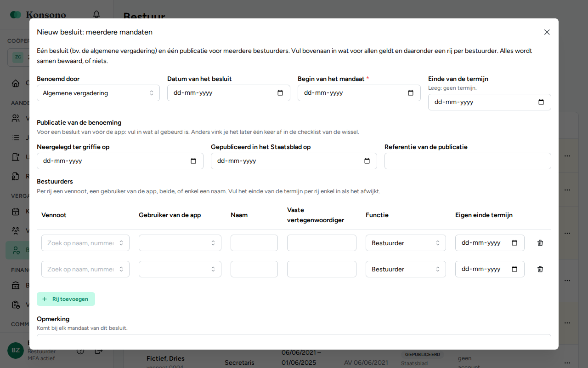Open the Benoemd door dropdown
This screenshot has height=368, width=588.
tap(98, 93)
